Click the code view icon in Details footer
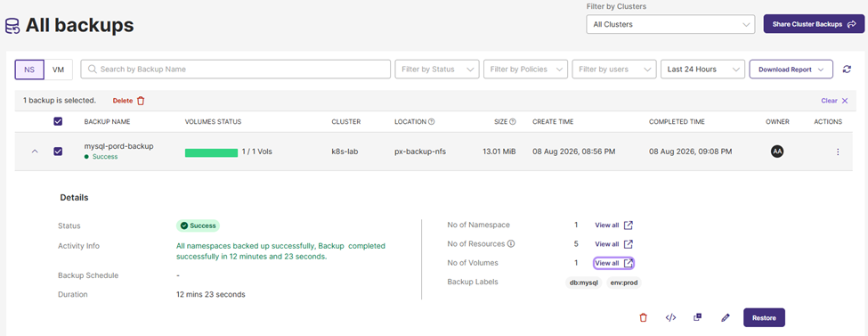Screen dimensions: 868x336 tap(670, 317)
